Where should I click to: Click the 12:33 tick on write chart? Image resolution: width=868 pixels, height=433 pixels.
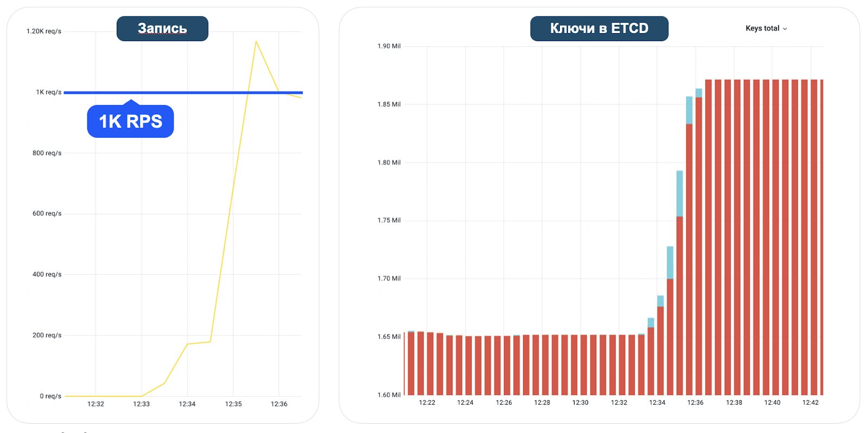tap(142, 404)
